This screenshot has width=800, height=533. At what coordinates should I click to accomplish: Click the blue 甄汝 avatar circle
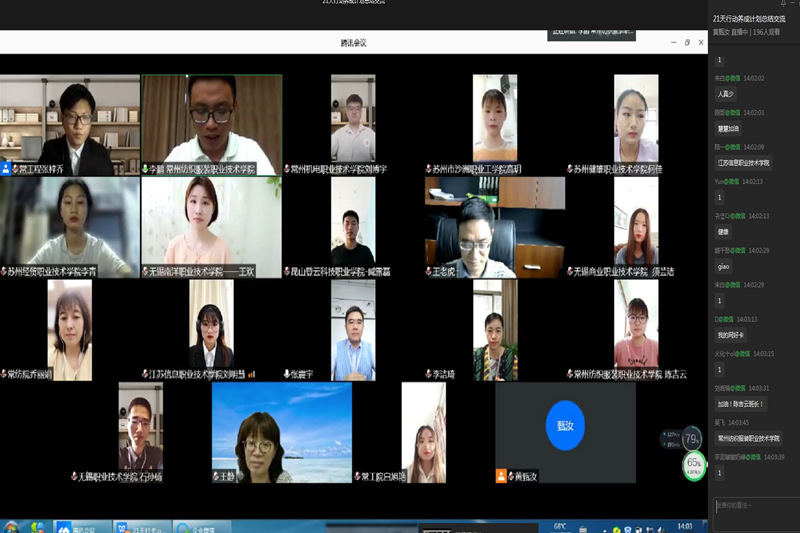565,425
